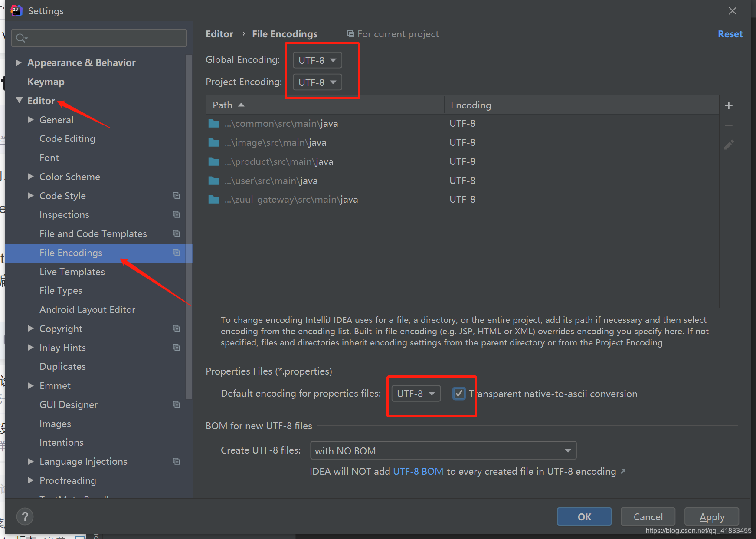Image resolution: width=756 pixels, height=539 pixels.
Task: Open Code Editing settings page
Action: [67, 138]
